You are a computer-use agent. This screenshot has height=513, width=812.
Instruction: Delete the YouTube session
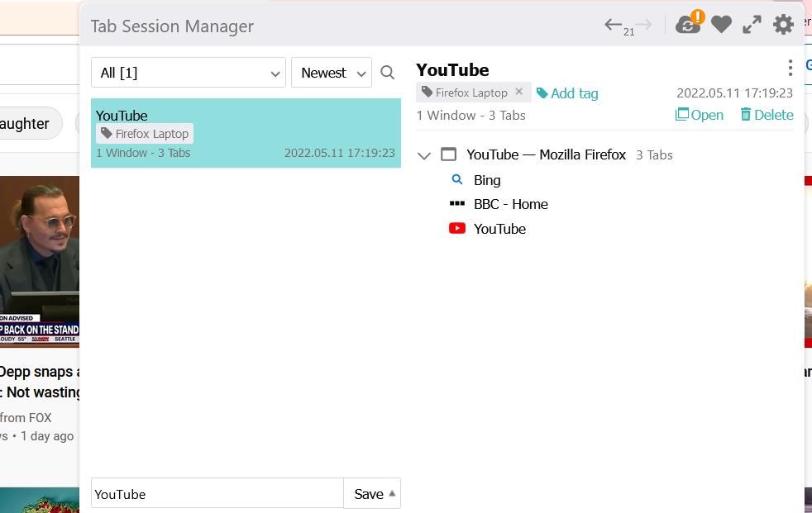(x=766, y=115)
